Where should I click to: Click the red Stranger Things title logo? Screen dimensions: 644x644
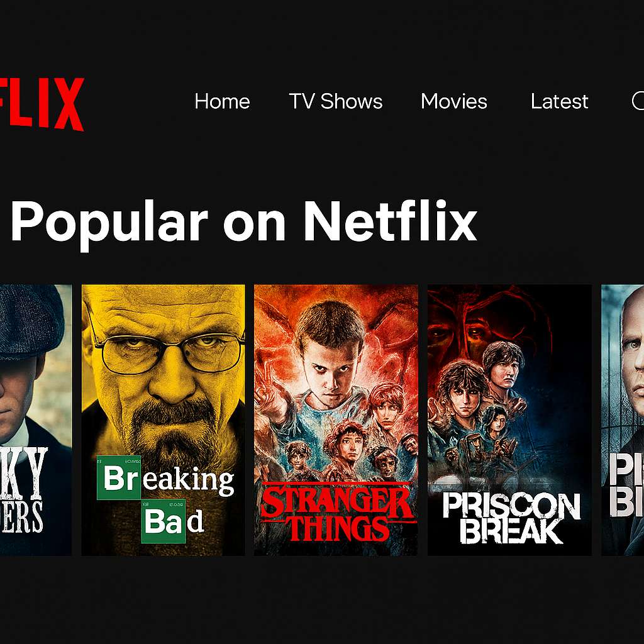pos(338,512)
